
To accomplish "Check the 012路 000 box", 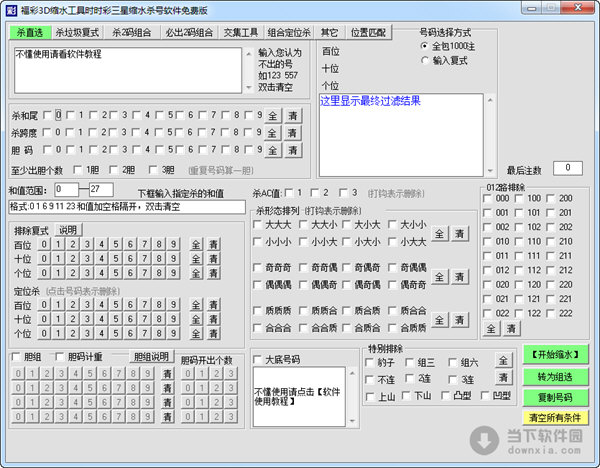I will coord(488,198).
